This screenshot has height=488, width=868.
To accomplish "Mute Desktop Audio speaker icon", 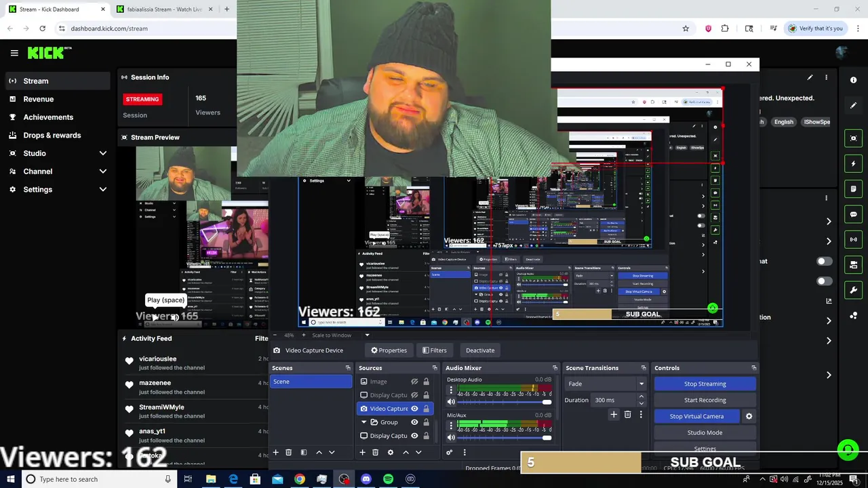I will [451, 402].
